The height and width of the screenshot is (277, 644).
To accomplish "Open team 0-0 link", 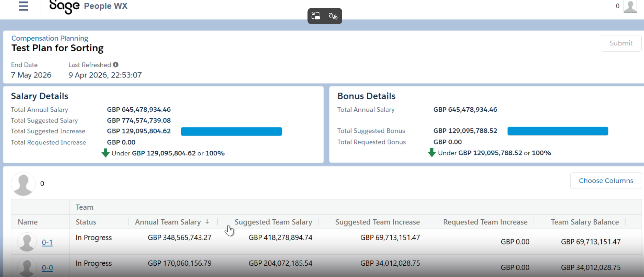I will [x=47, y=268].
